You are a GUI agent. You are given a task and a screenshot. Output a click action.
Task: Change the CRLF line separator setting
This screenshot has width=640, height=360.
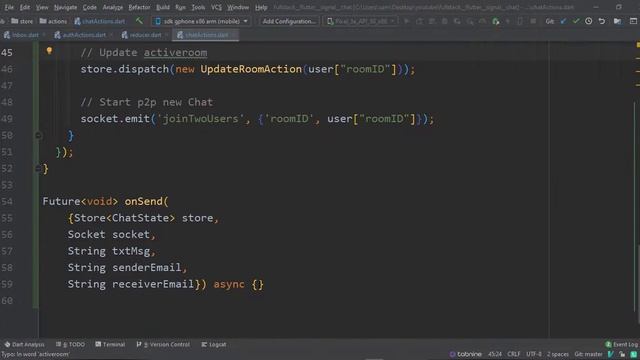[513, 354]
